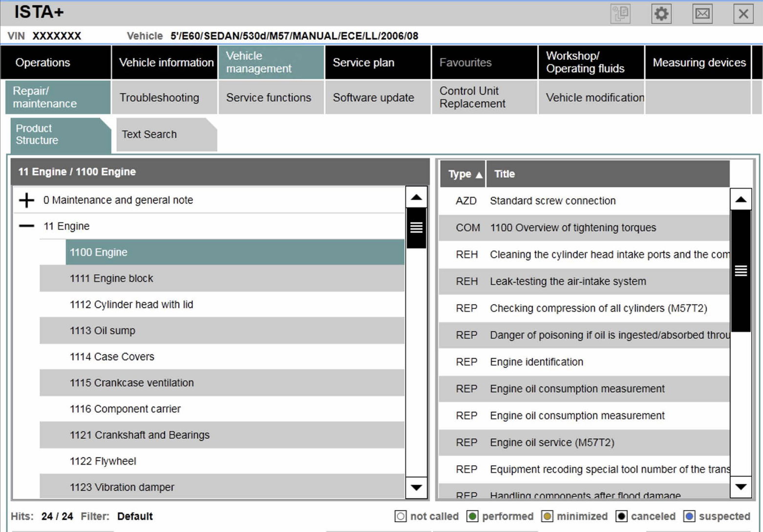This screenshot has width=763, height=532.
Task: Click the black 'canceled' legend indicator
Action: pos(621,516)
